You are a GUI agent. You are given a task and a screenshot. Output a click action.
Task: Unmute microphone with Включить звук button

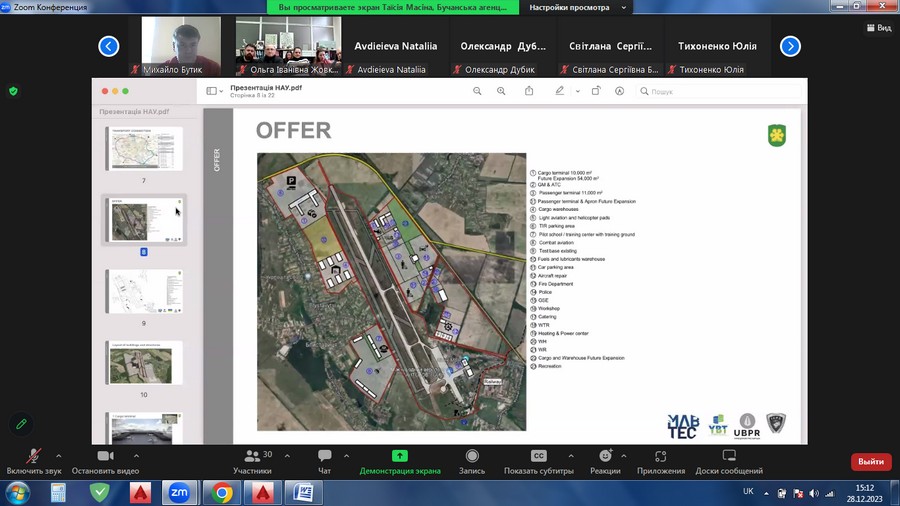(x=33, y=456)
